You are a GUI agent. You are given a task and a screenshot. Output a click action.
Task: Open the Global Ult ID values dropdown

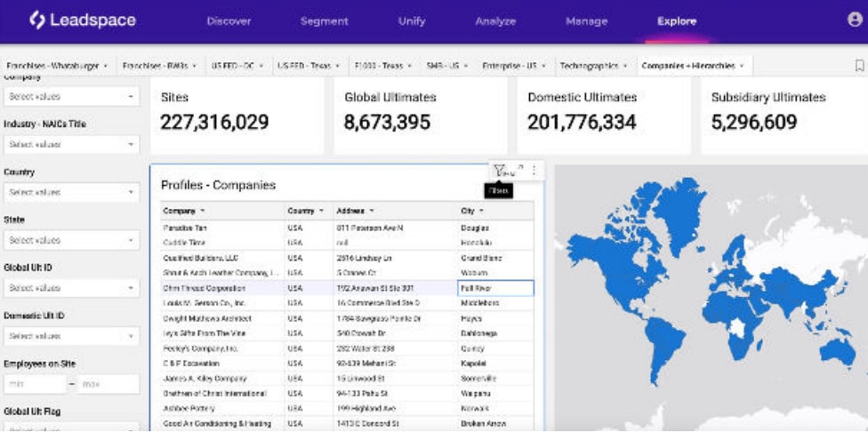click(71, 288)
